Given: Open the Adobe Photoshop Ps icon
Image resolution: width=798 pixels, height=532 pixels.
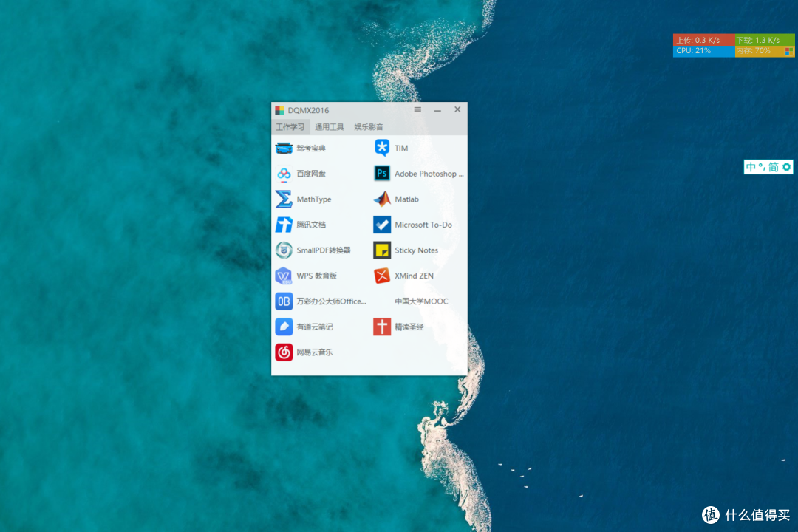Looking at the screenshot, I should [382, 174].
